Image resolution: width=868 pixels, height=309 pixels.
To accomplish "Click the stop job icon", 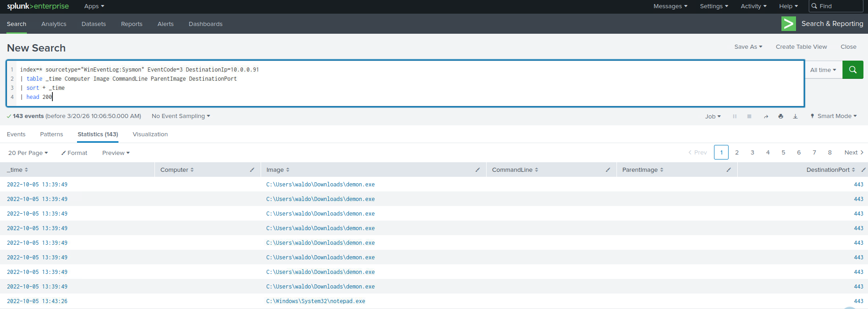I will click(x=749, y=117).
